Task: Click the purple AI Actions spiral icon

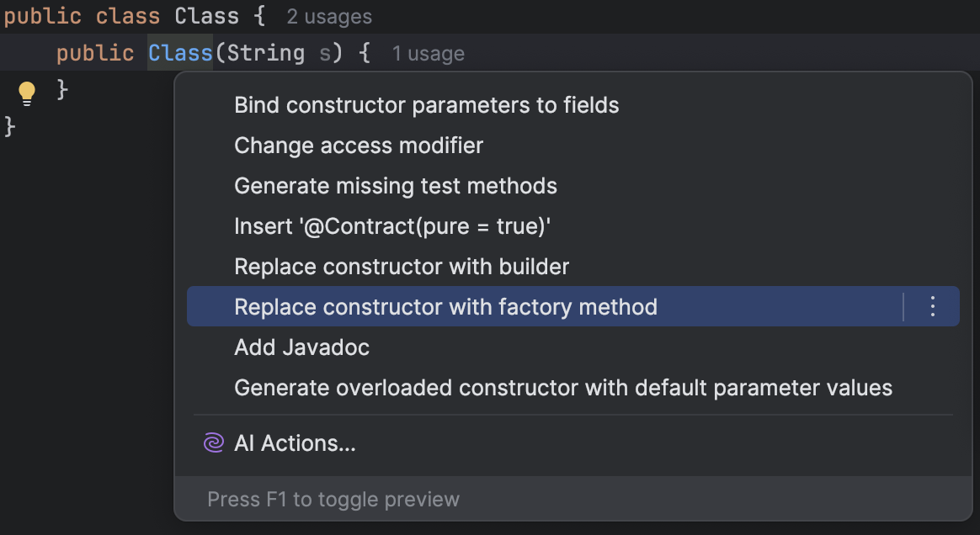Action: coord(214,443)
